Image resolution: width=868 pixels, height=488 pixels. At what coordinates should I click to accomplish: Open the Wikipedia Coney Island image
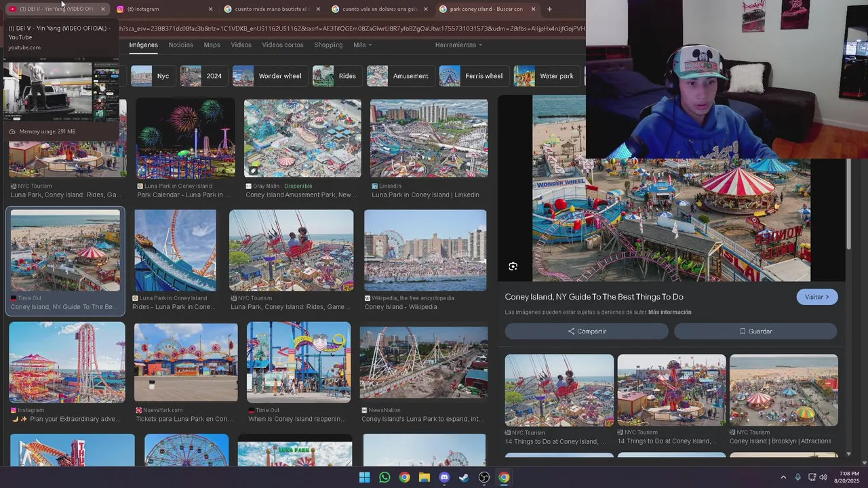point(425,250)
